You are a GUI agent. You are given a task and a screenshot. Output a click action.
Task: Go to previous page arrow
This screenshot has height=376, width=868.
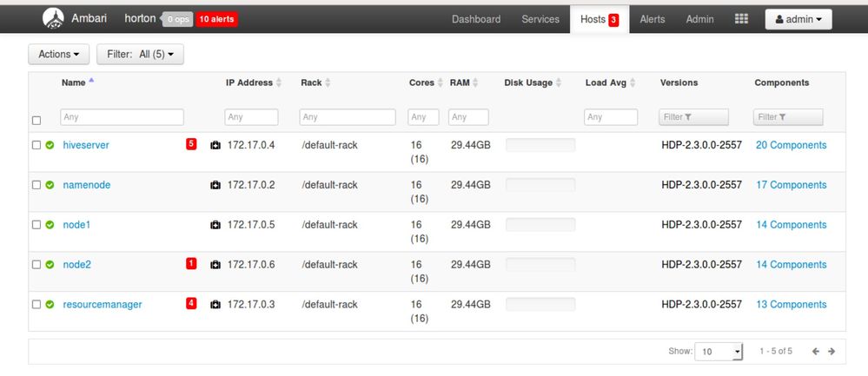click(815, 351)
